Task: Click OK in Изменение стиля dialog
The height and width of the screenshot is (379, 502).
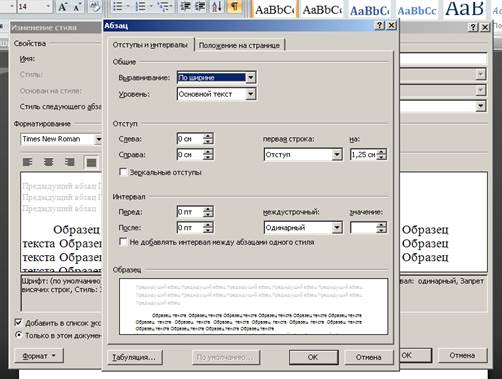Action: [x=415, y=355]
